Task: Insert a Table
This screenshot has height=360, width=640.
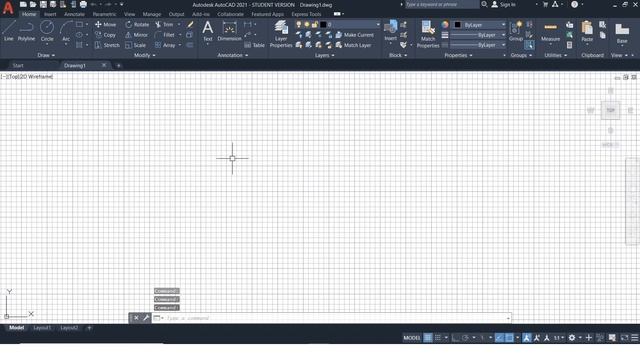Action: pos(255,45)
